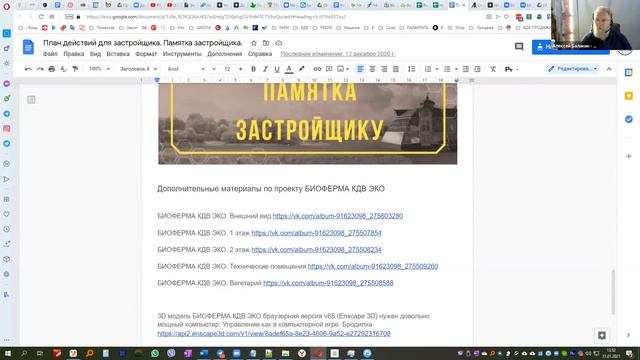Run spell check from toolbar
The width and height of the screenshot is (640, 360).
[63, 69]
